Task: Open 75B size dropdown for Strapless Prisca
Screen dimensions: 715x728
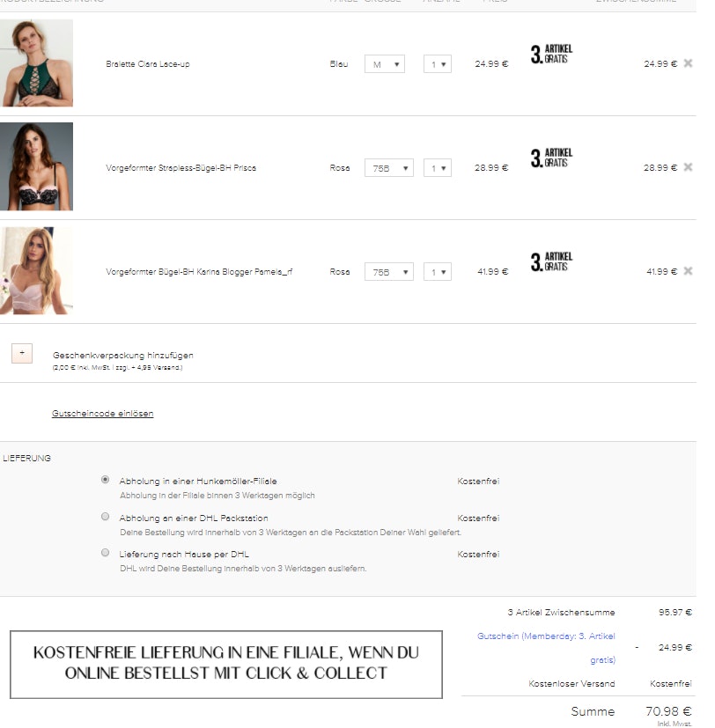Action: [x=388, y=168]
